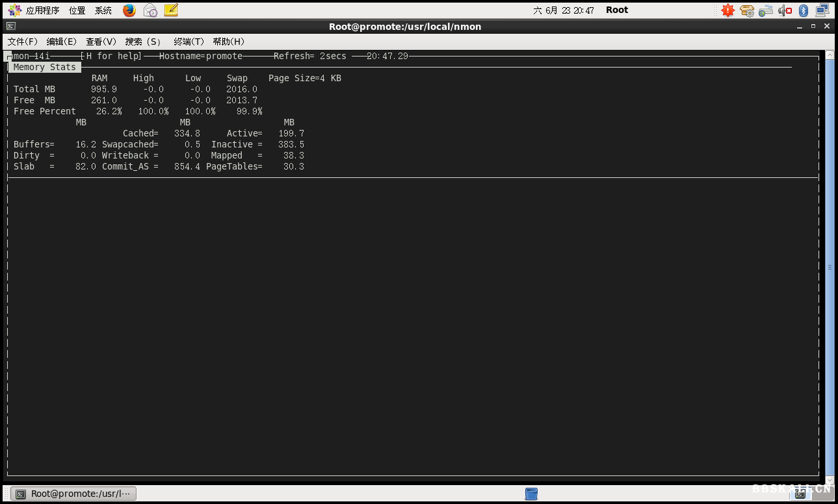Open the sticky notes icon in top panel
Viewport: 838px width, 504px height.
(170, 10)
